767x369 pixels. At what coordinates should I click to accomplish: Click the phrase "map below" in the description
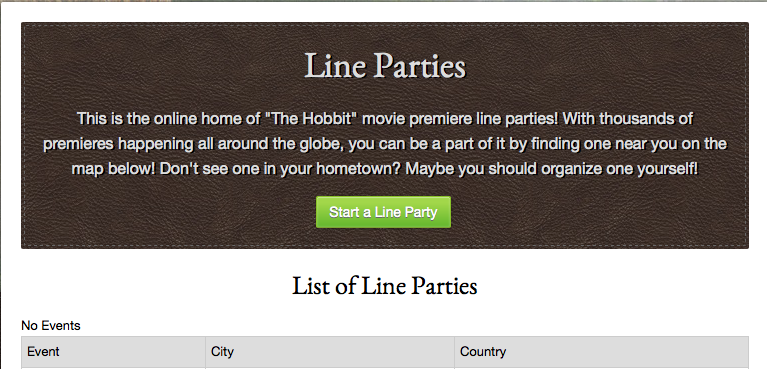pyautogui.click(x=113, y=169)
